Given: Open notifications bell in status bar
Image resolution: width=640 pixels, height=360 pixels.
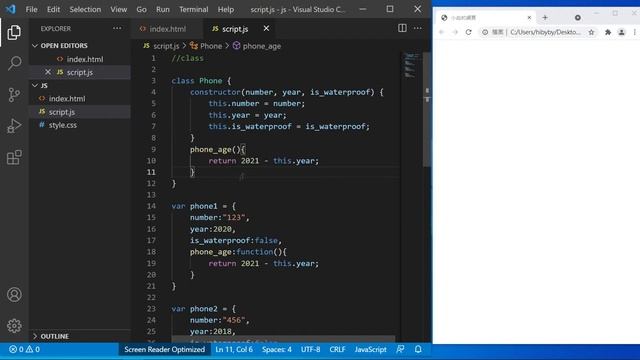Looking at the screenshot, I should (x=418, y=349).
